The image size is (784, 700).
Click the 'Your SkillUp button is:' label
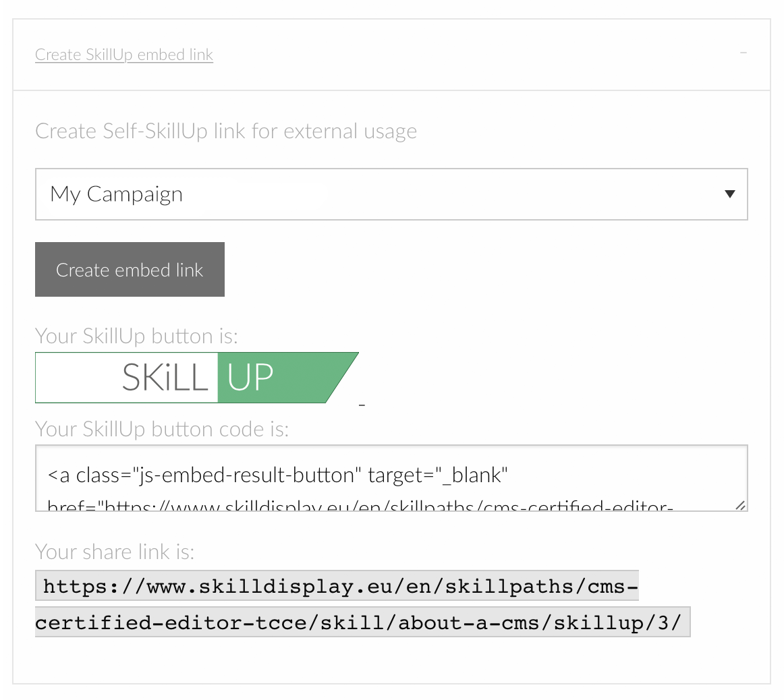pyautogui.click(x=136, y=336)
